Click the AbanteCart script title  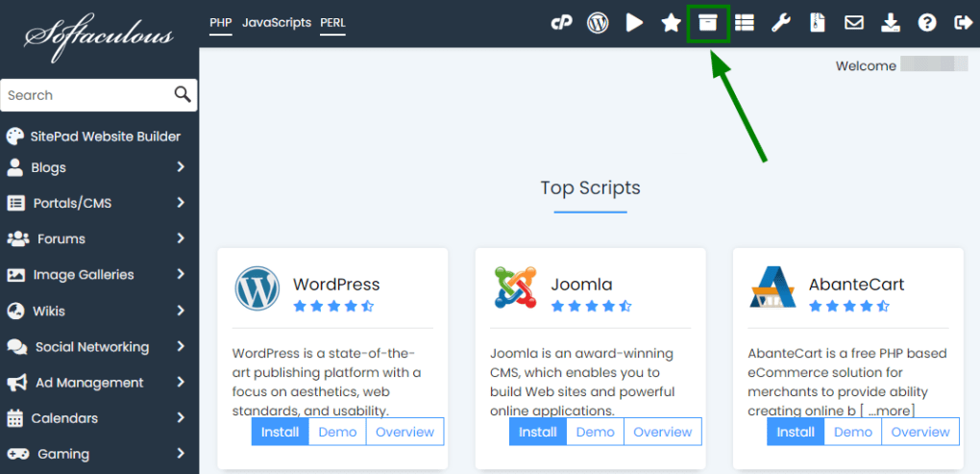[x=856, y=285]
